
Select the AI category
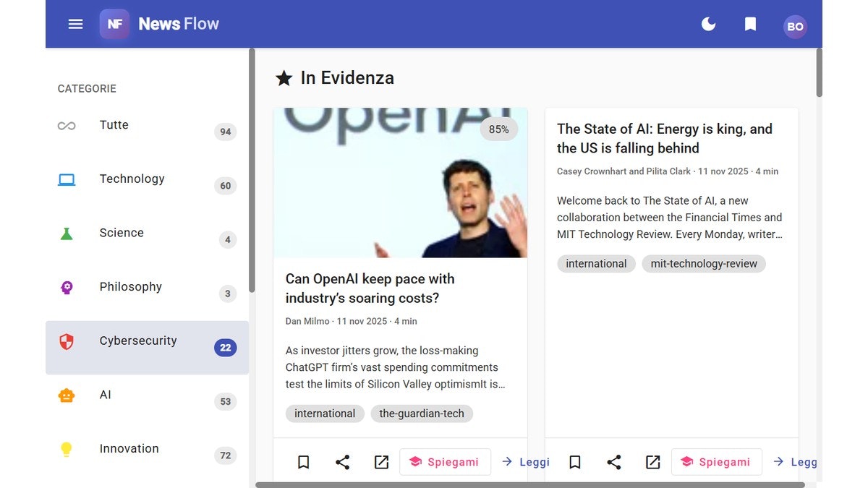coord(147,401)
